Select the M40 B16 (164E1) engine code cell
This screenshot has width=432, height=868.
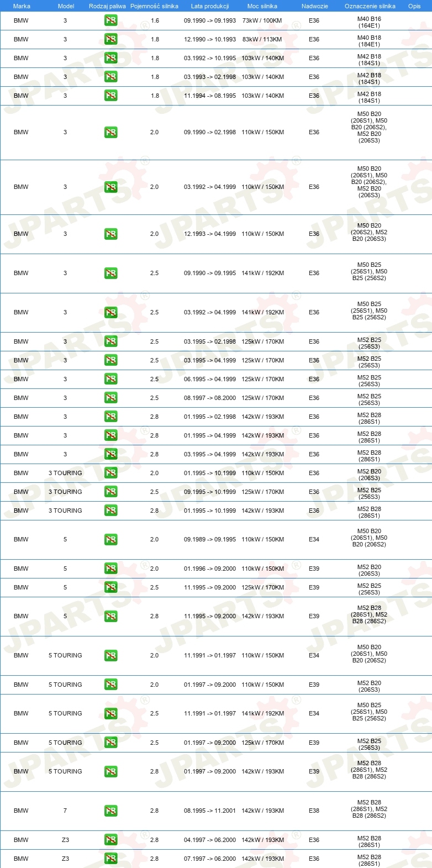(369, 22)
